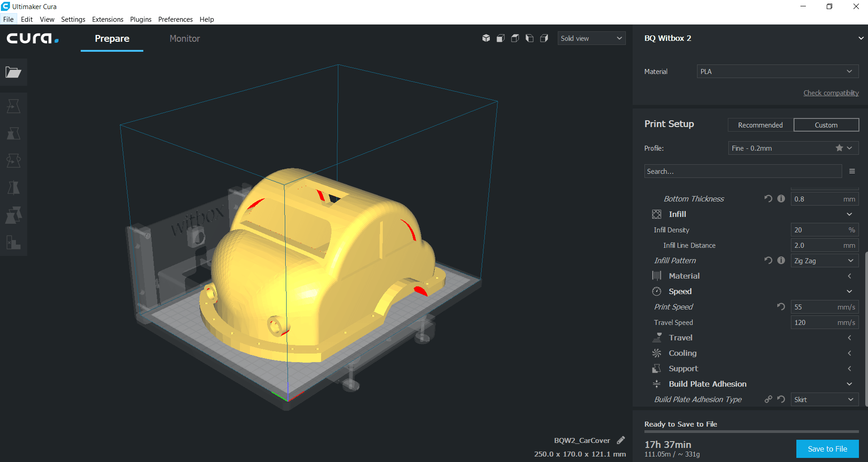This screenshot has height=462, width=868.
Task: Click the Save to File button
Action: 828,449
